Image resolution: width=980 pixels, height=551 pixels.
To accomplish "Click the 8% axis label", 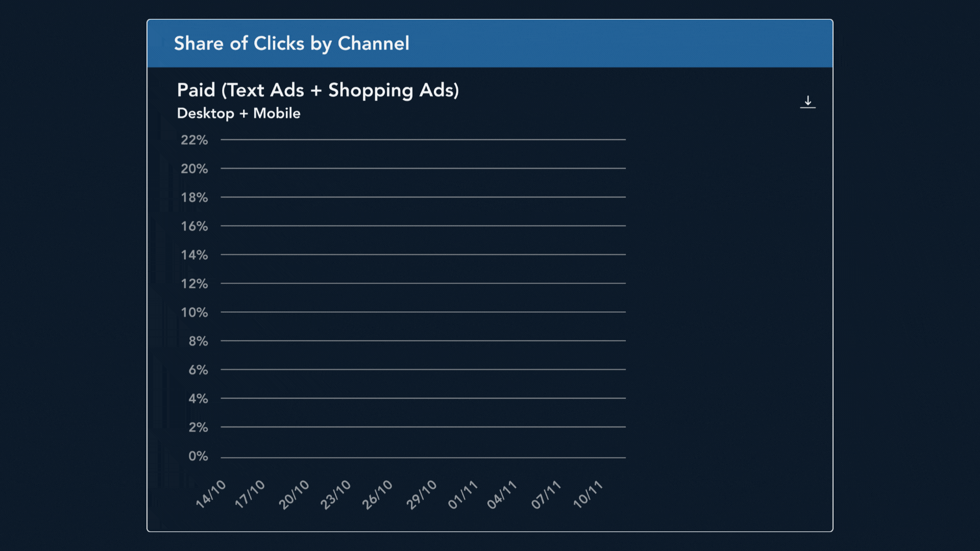I will (x=198, y=341).
